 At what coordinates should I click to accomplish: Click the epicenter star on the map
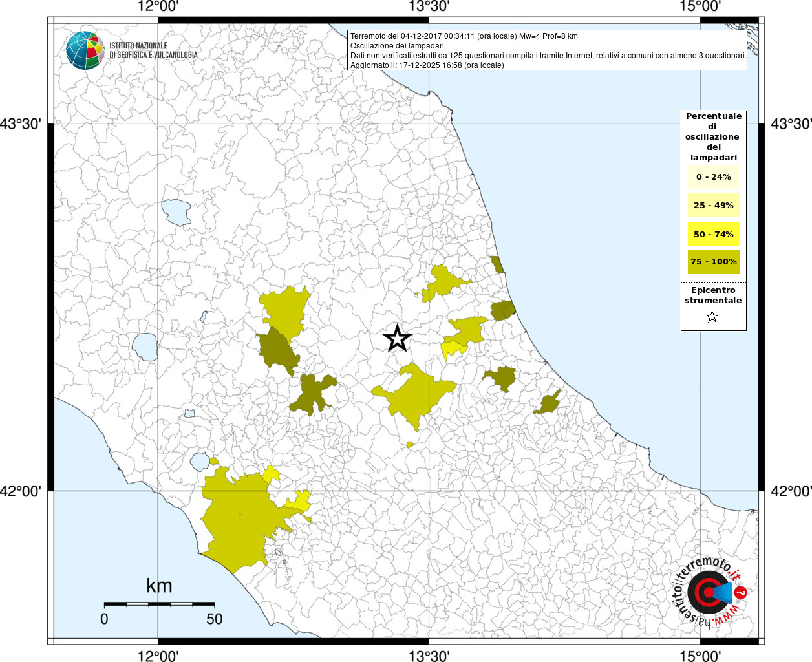click(x=398, y=338)
